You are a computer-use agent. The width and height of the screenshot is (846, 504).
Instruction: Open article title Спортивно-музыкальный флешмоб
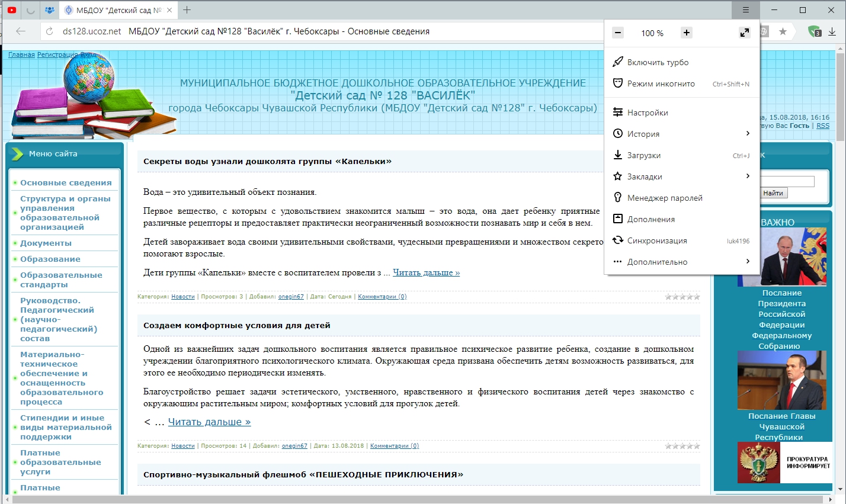(x=303, y=474)
